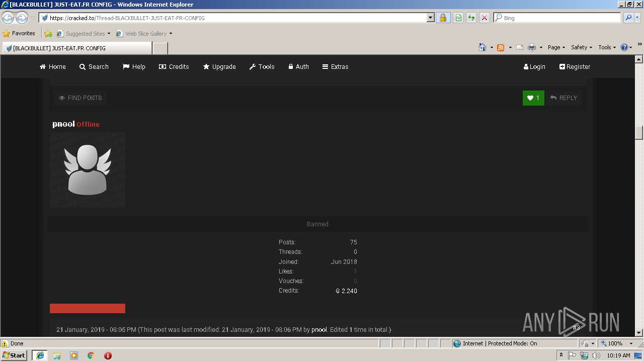Go back with the browser Back arrow
The width and height of the screenshot is (644, 362).
(8, 18)
